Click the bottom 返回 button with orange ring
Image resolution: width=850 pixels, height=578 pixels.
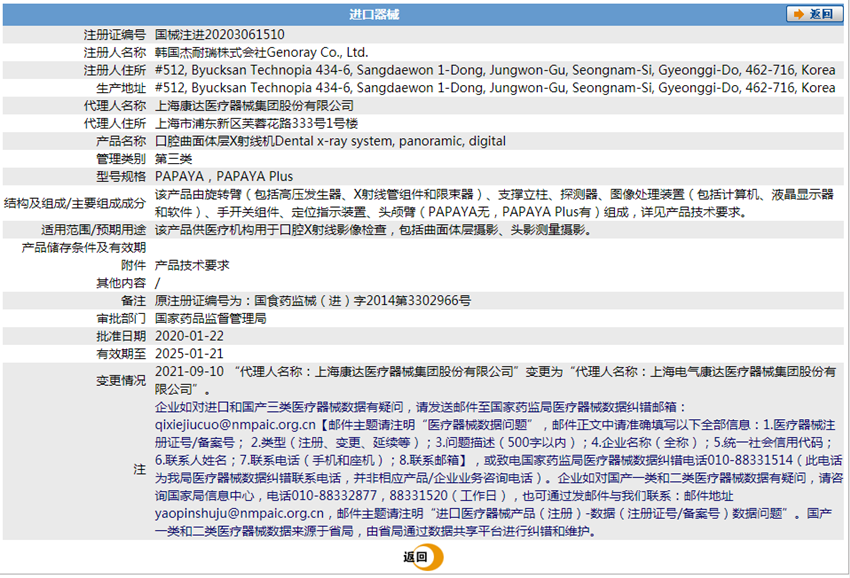pyautogui.click(x=422, y=557)
